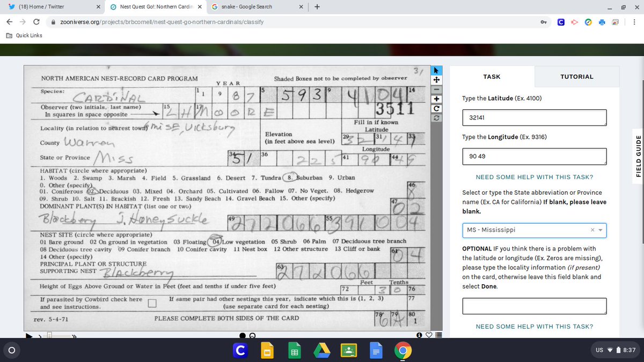The height and width of the screenshot is (362, 644).
Task: Switch to the TUTORIAL tab
Action: [x=576, y=77]
